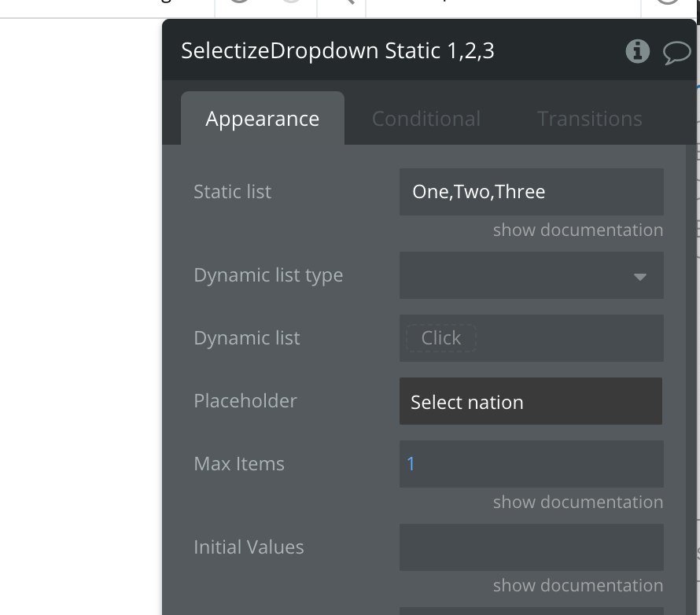Expand the Dynamic list type dropdown
This screenshot has height=615, width=700.
[x=531, y=275]
